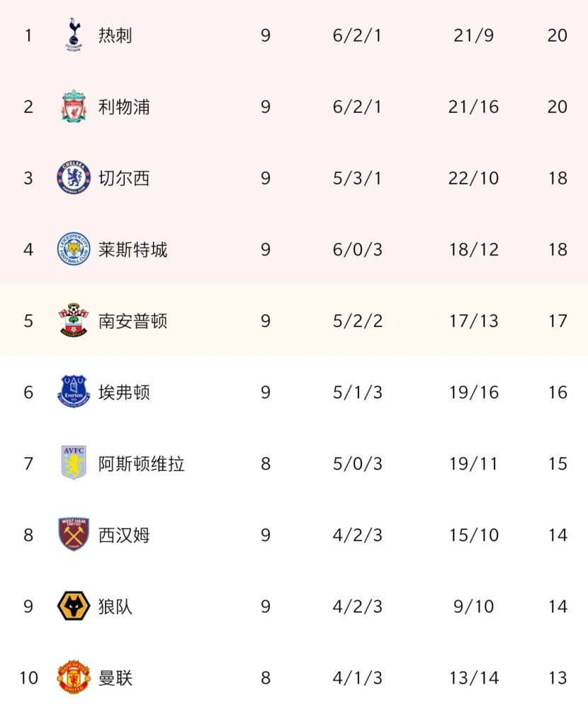Click the Tottenham Hotspur club crest
588x709 pixels.
pyautogui.click(x=74, y=35)
